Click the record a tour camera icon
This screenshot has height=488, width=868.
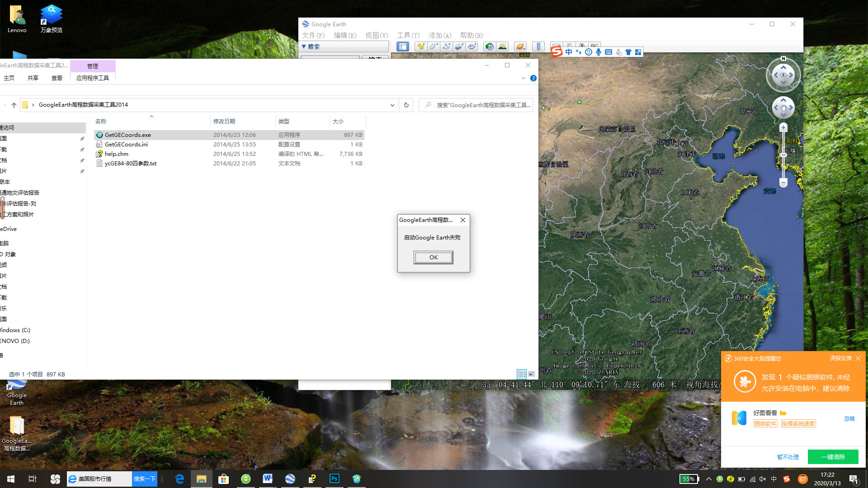(x=472, y=47)
